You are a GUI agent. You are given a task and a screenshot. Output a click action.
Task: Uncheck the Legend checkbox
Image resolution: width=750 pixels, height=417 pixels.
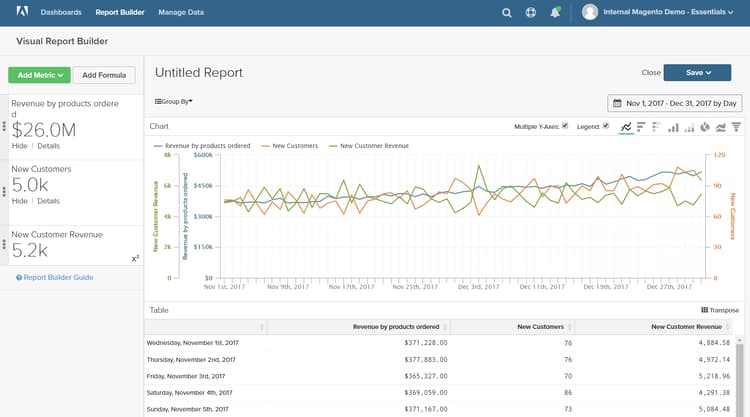[605, 127]
